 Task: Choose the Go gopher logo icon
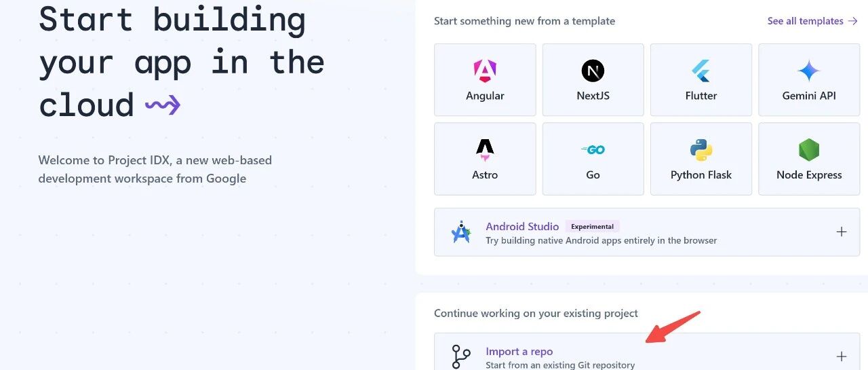pyautogui.click(x=593, y=149)
